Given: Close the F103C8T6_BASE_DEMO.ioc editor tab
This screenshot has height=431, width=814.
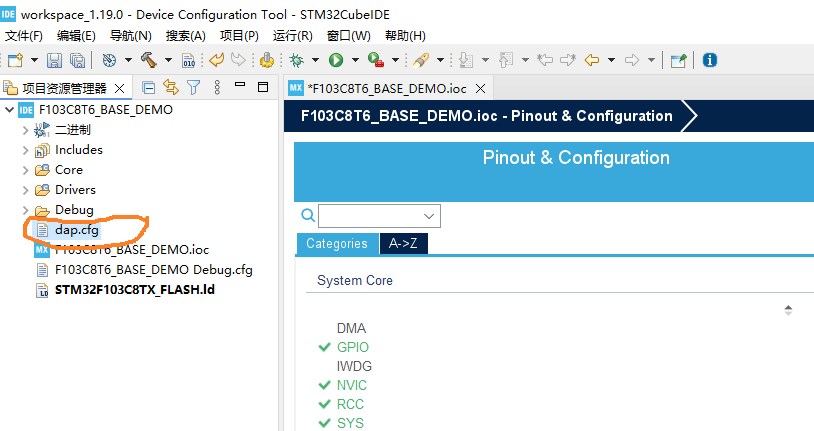Looking at the screenshot, I should [481, 88].
